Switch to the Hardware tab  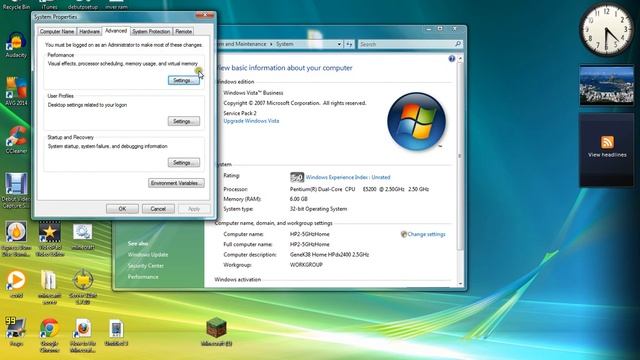pyautogui.click(x=89, y=31)
